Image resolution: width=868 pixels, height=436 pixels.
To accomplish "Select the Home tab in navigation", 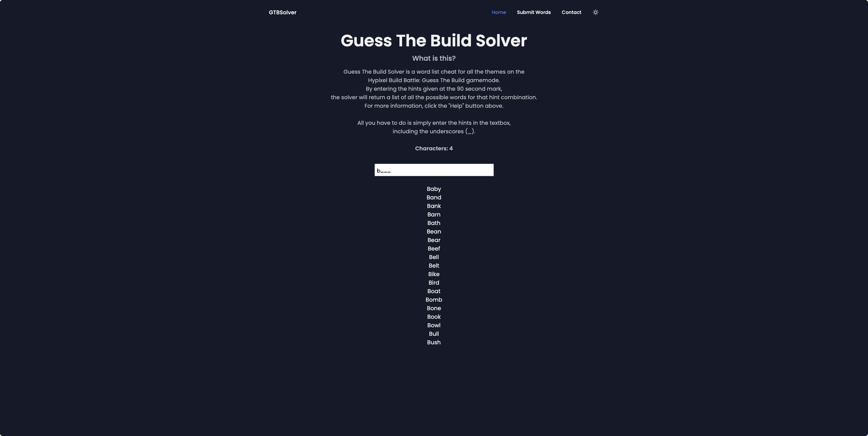I will coord(498,12).
